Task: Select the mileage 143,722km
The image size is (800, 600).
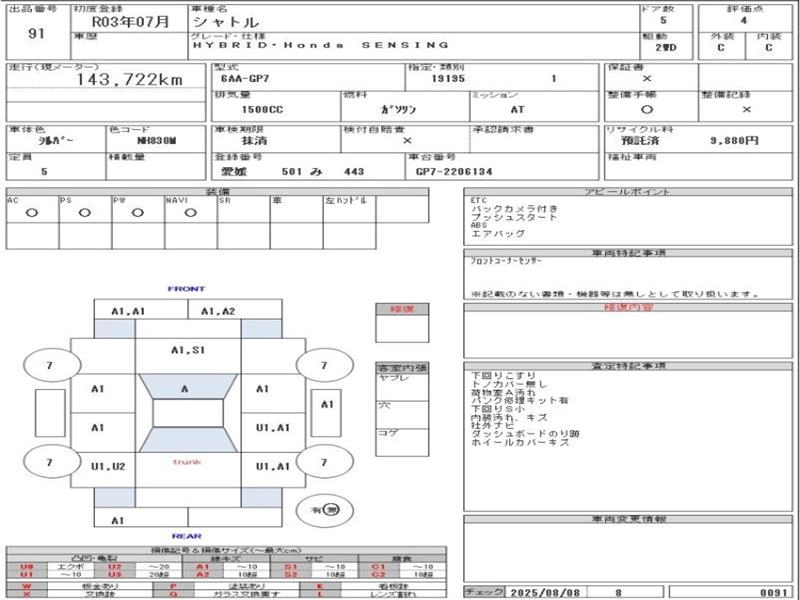Action: tap(129, 79)
